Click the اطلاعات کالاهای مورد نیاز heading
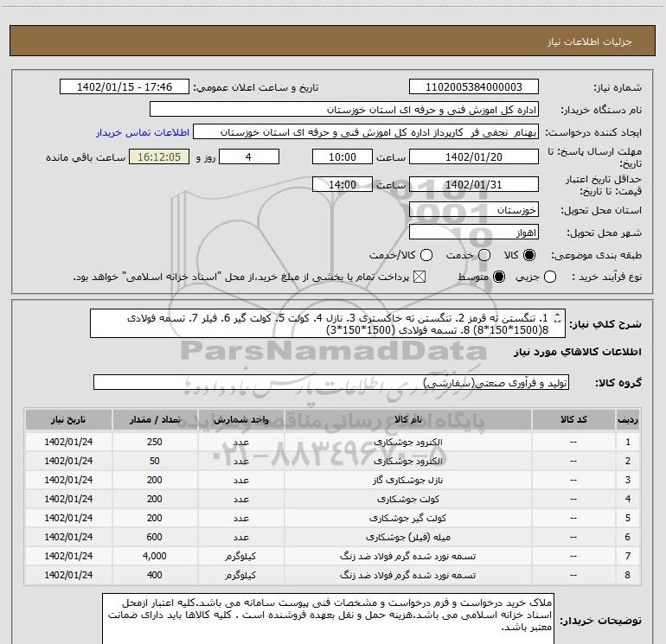 tap(577, 352)
